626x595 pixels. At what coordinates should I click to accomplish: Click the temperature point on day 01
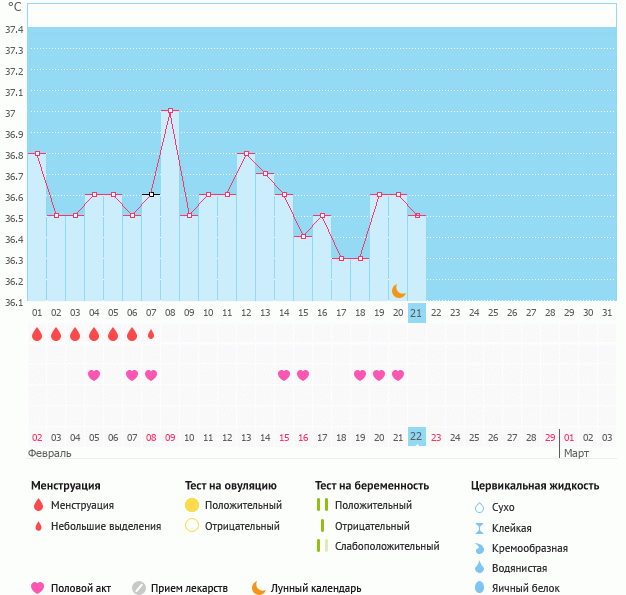pyautogui.click(x=37, y=153)
